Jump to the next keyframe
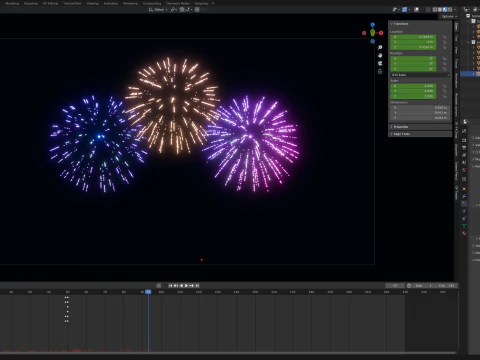480x360 pixels. pyautogui.click(x=192, y=286)
